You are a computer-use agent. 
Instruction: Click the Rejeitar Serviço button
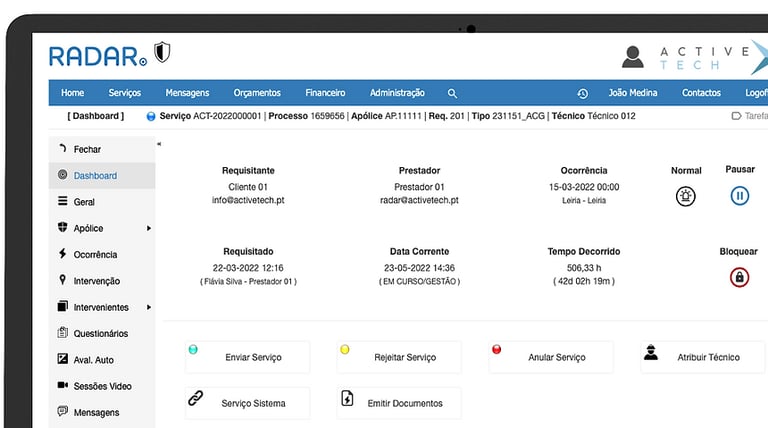pos(399,357)
